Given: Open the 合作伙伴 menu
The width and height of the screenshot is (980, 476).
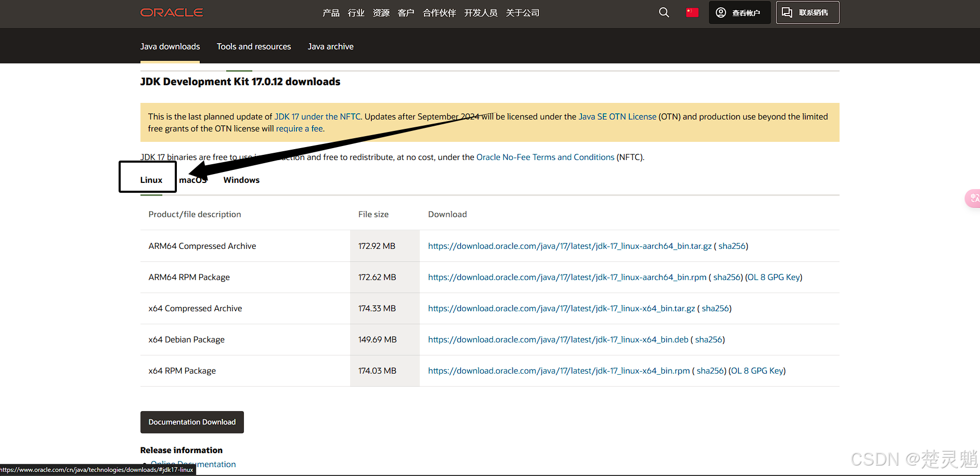Looking at the screenshot, I should [x=439, y=13].
